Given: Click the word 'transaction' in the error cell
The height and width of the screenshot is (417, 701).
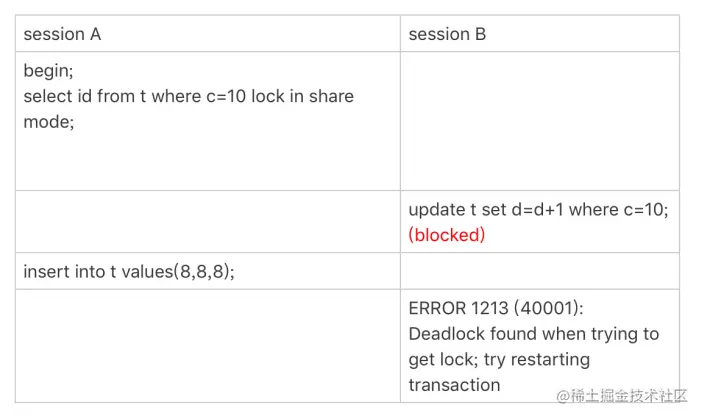Looking at the screenshot, I should pos(454,385).
